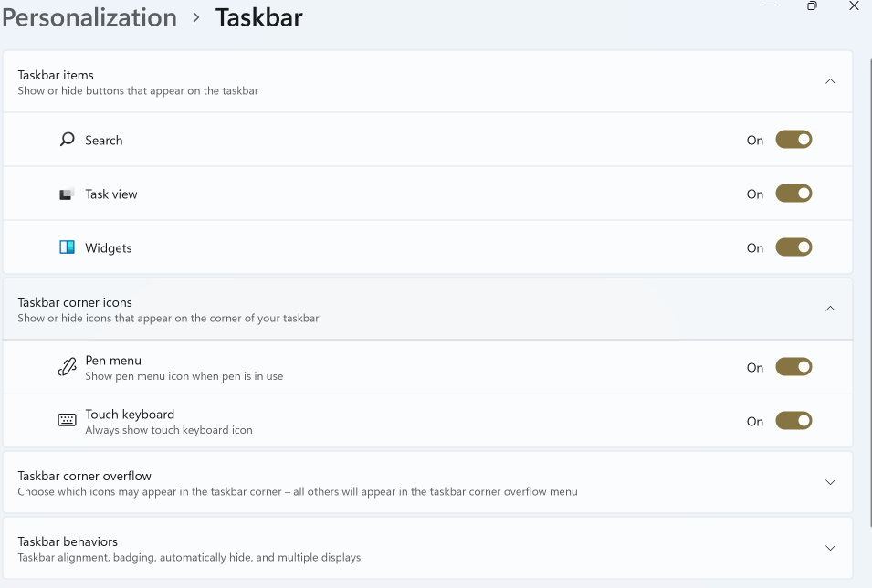Viewport: 872px width, 588px height.
Task: Click the back chevron after Personalization
Action: click(x=196, y=16)
